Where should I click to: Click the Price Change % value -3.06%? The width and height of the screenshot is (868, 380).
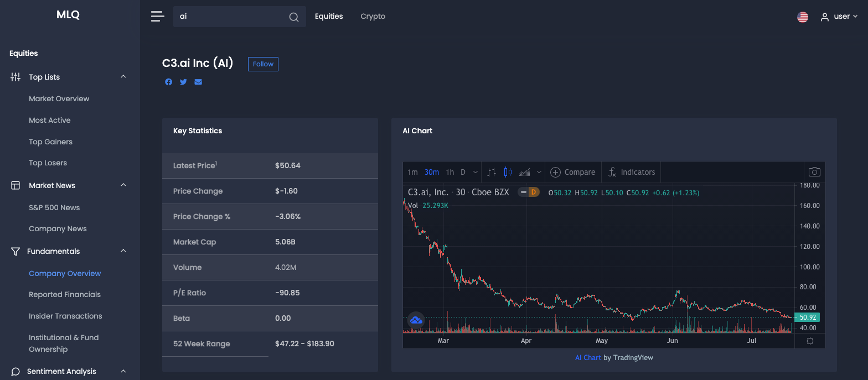tap(288, 216)
